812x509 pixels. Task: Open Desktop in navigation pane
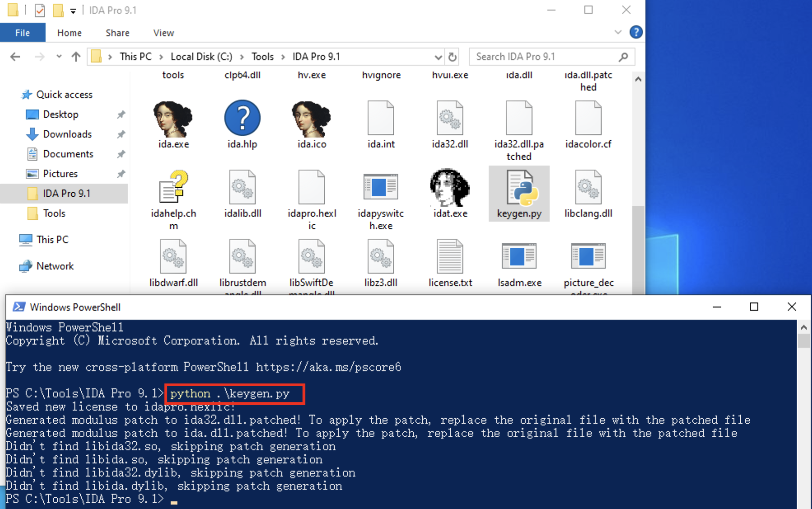point(60,114)
